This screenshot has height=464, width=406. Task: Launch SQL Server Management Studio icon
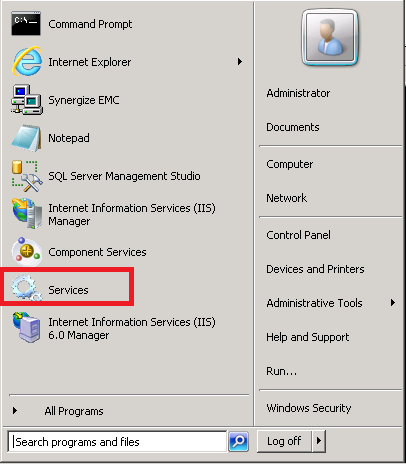[27, 176]
